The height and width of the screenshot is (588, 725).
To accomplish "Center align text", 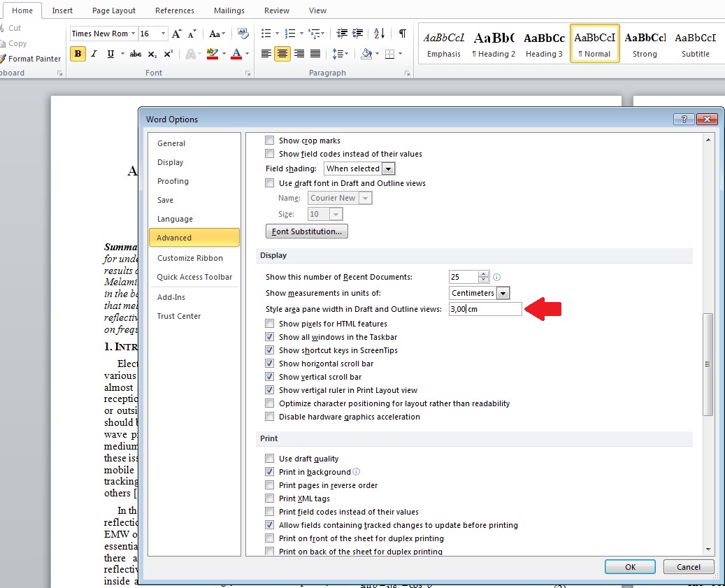I will 282,54.
